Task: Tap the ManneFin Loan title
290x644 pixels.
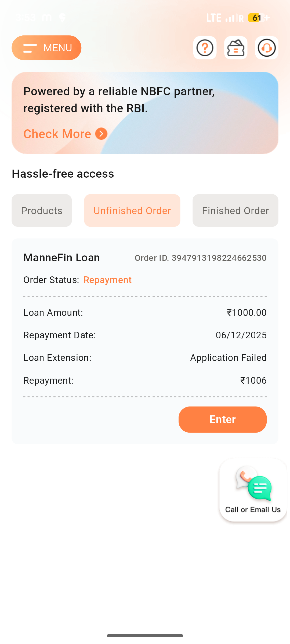Action: [x=61, y=258]
